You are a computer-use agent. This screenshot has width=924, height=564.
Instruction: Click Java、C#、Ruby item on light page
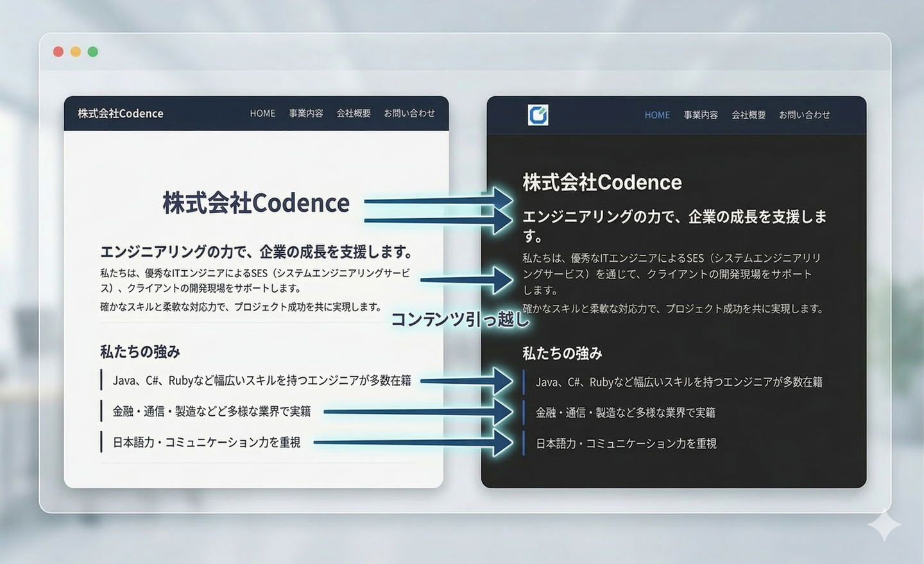(x=262, y=380)
